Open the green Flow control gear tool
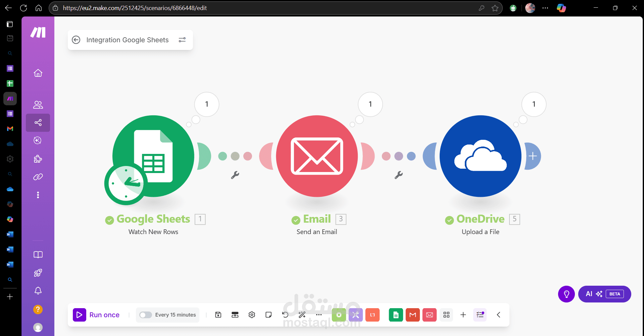 pos(339,315)
